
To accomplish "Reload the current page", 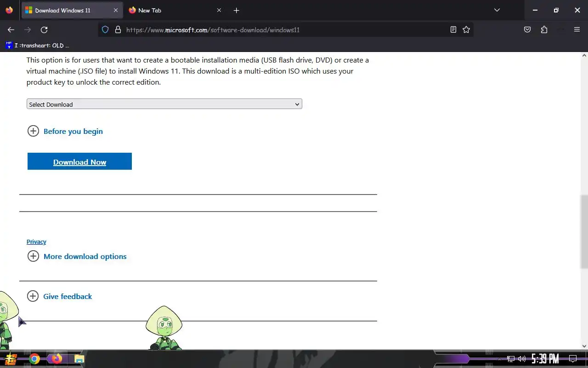I will (x=44, y=30).
